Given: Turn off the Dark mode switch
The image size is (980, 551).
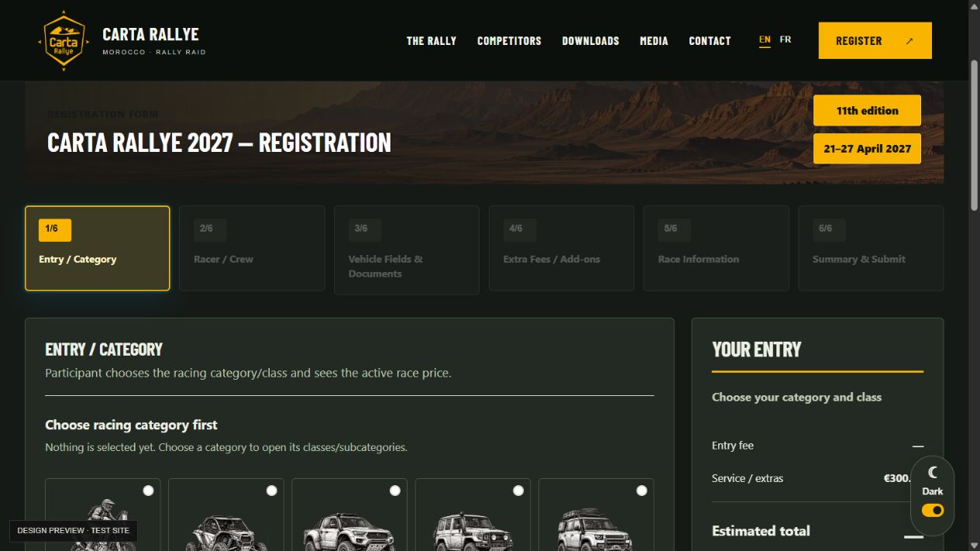Looking at the screenshot, I should (933, 510).
